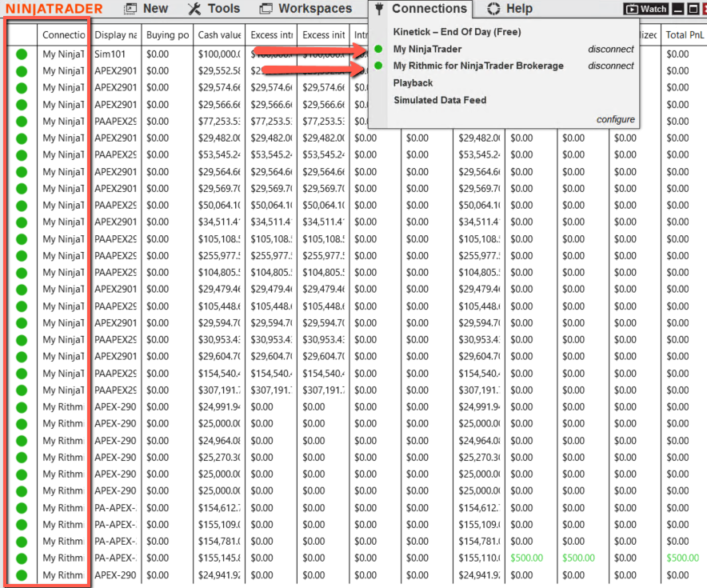This screenshot has width=707, height=588.
Task: Close the Connections menu via its tab
Action: click(421, 9)
